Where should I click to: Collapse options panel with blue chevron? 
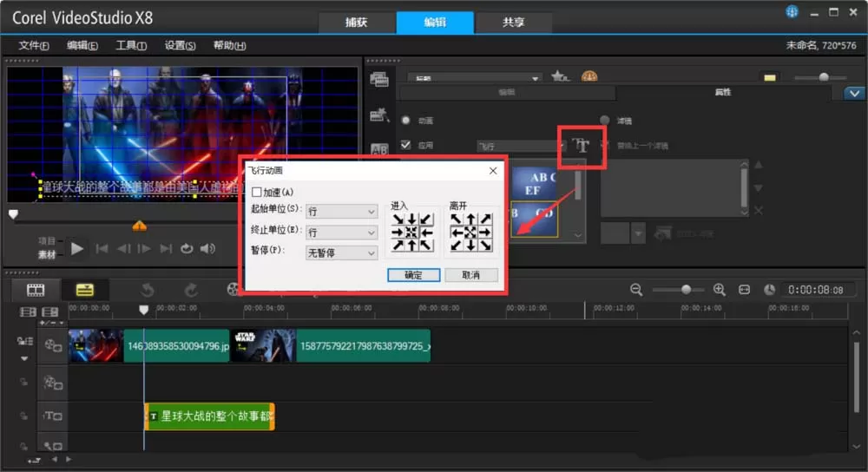pos(855,93)
